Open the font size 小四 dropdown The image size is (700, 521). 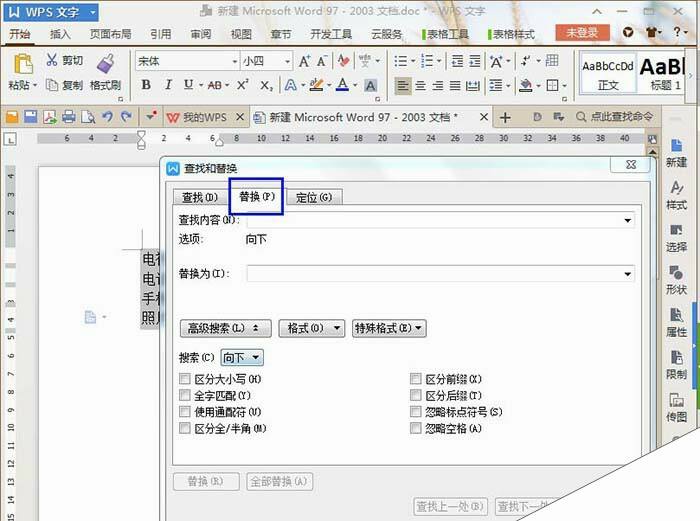[288, 61]
